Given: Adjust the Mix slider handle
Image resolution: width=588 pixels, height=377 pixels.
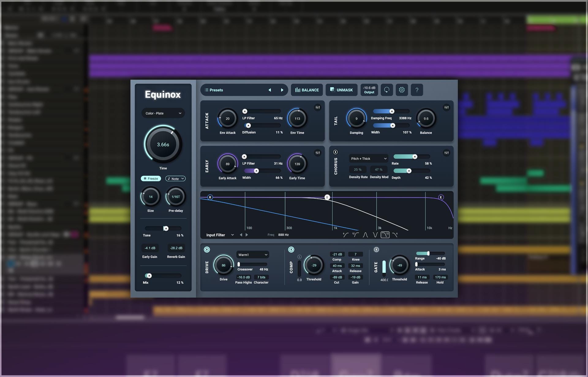Looking at the screenshot, I should tap(149, 276).
